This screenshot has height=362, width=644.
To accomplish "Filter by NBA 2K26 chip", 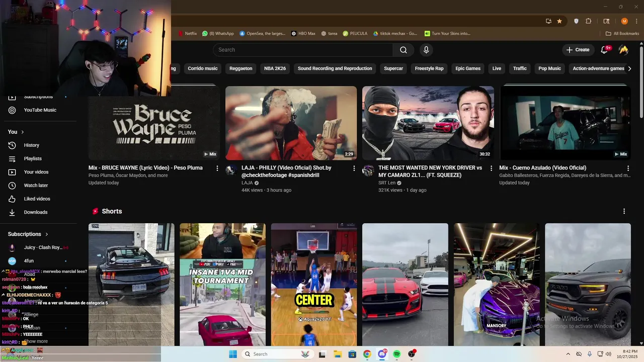I will [x=275, y=68].
